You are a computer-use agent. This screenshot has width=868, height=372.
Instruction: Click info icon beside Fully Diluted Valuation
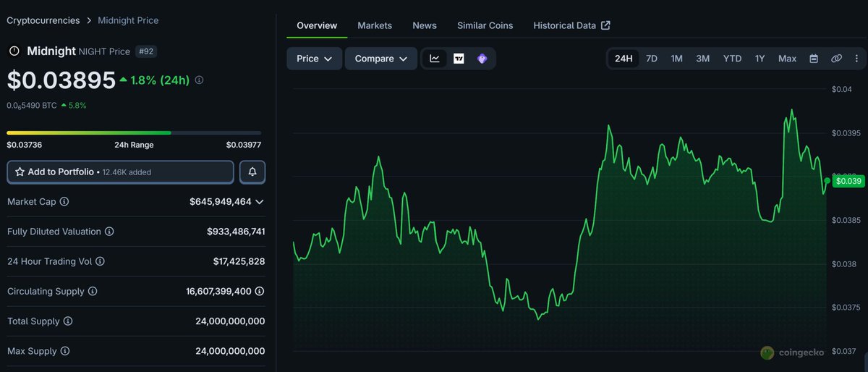pos(109,232)
